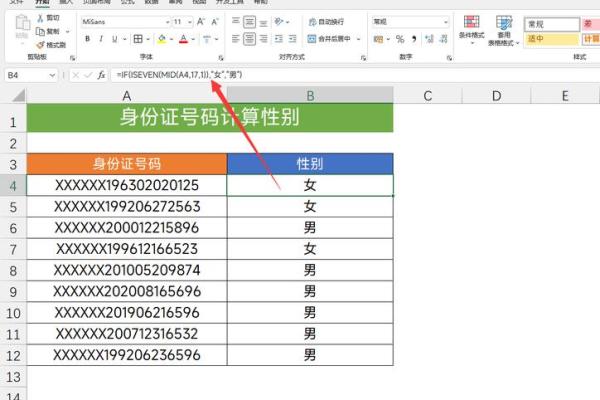The height and width of the screenshot is (400, 600).
Task: Open the font size 11 dropdown
Action: [x=190, y=22]
